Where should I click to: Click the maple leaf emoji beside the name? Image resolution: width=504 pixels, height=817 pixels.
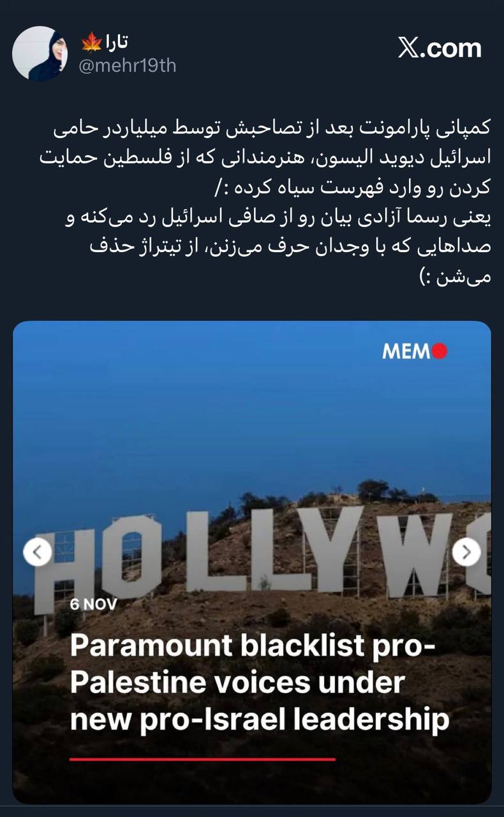pyautogui.click(x=91, y=43)
